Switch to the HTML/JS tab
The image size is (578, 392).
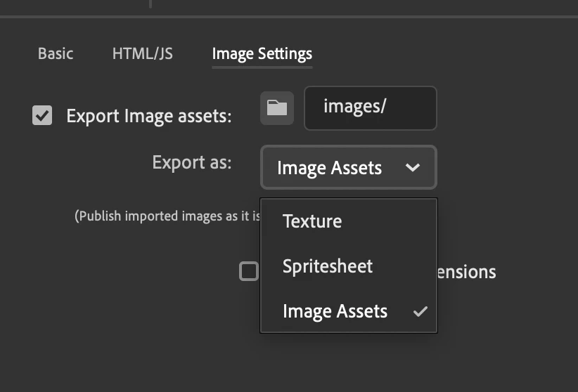143,53
